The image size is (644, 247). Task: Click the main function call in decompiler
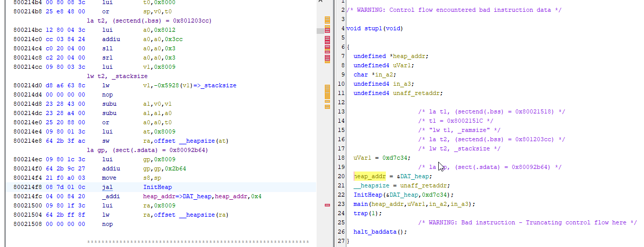point(362,204)
